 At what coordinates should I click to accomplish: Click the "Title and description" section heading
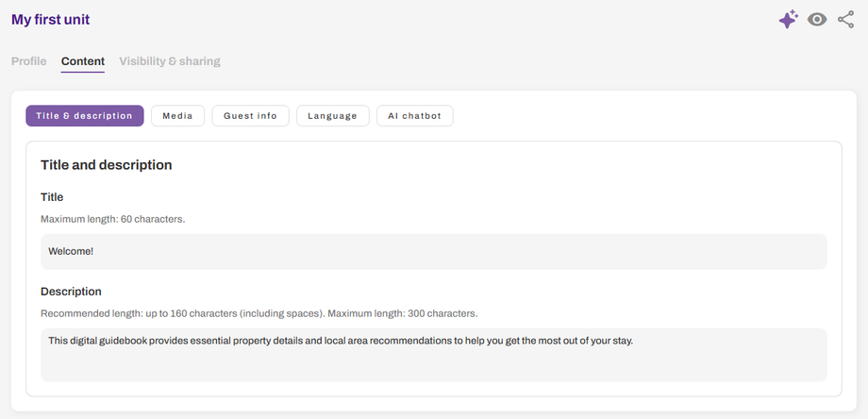[106, 165]
